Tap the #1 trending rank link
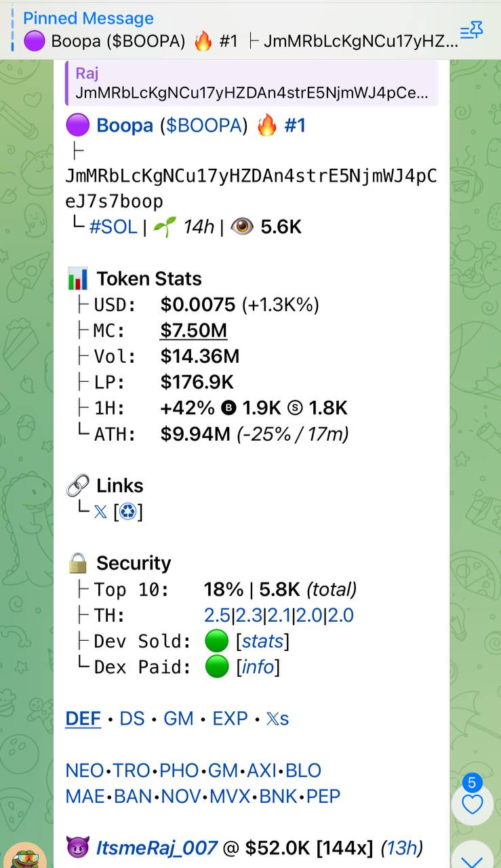This screenshot has width=501, height=868. pos(294,125)
